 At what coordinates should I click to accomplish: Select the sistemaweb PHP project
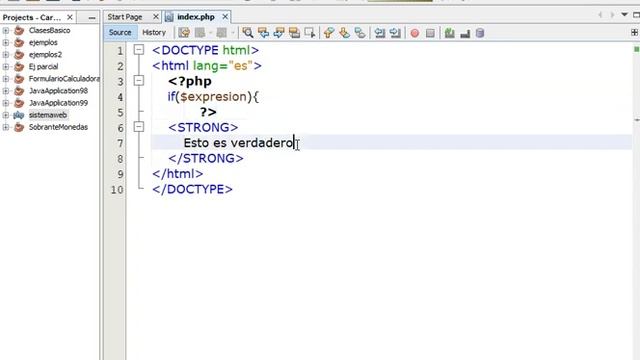pos(48,115)
